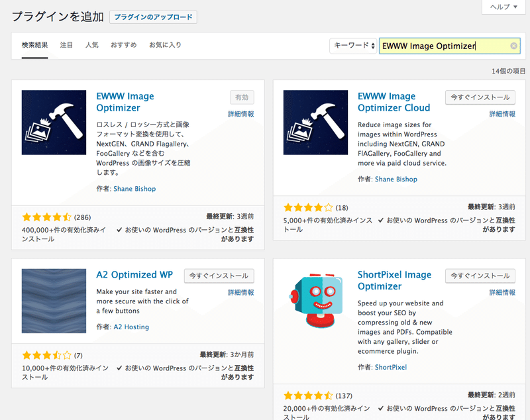The height and width of the screenshot is (420, 530).
Task: Focus the plugin search input field
Action: [x=450, y=46]
